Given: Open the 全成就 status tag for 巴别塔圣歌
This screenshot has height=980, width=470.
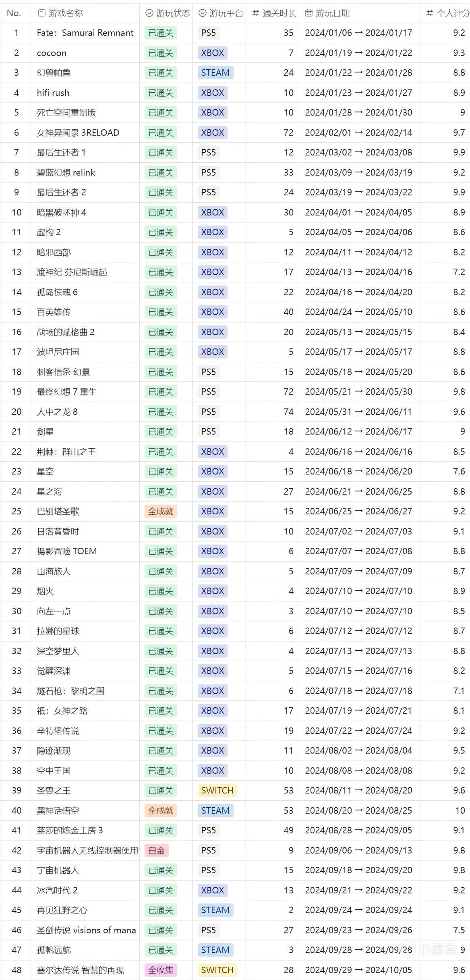Looking at the screenshot, I should pos(160,511).
